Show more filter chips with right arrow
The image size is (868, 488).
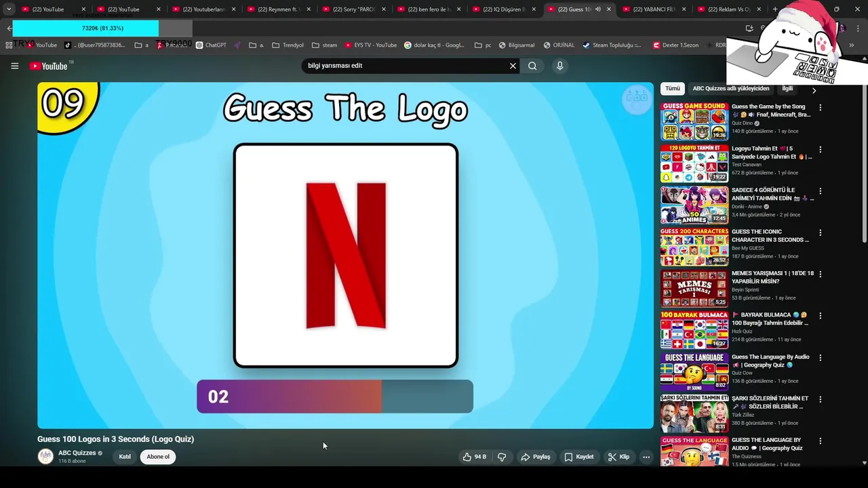[x=814, y=90]
